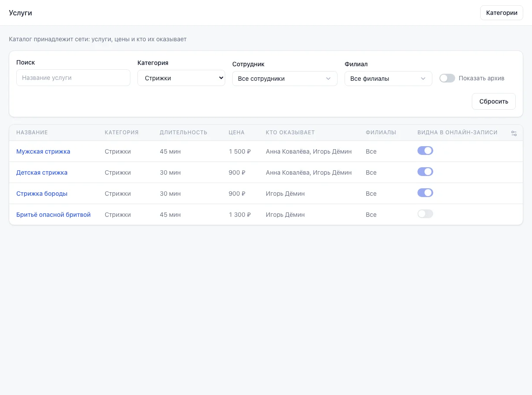Click the Услуги page title
532x395 pixels.
(20, 13)
